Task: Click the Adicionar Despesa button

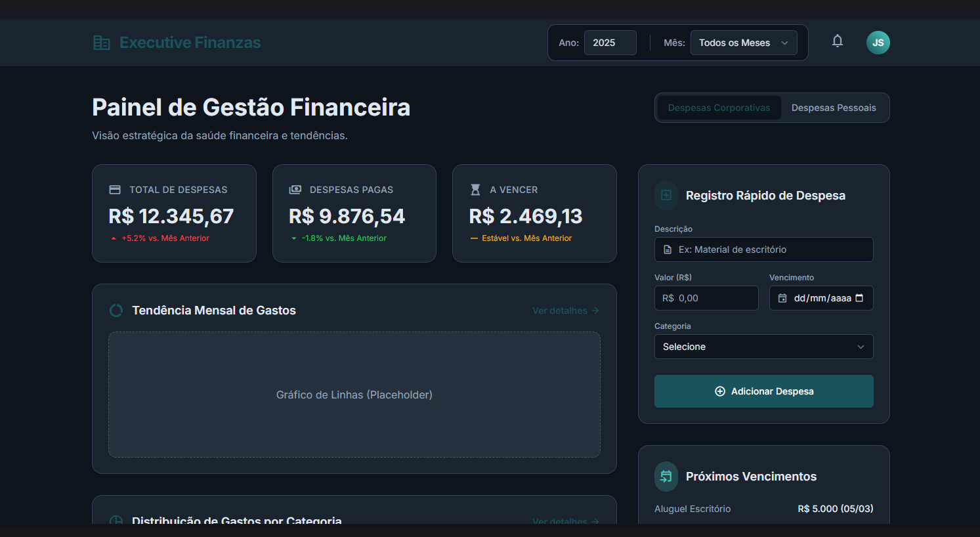Action: (763, 391)
